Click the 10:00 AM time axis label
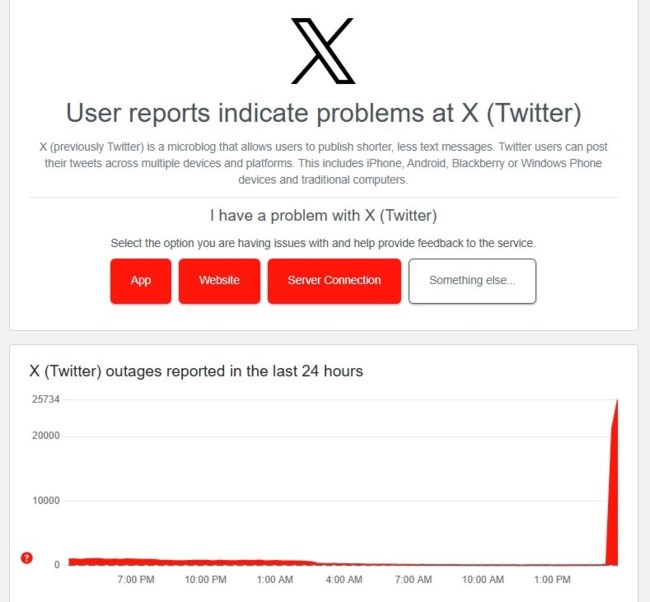650x602 pixels. pos(483,580)
